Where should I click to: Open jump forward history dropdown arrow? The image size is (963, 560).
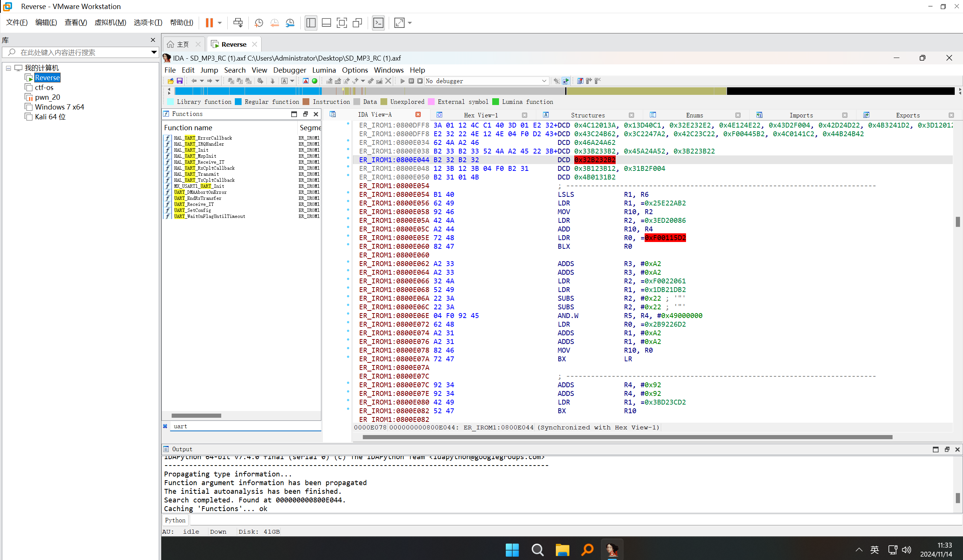point(217,81)
